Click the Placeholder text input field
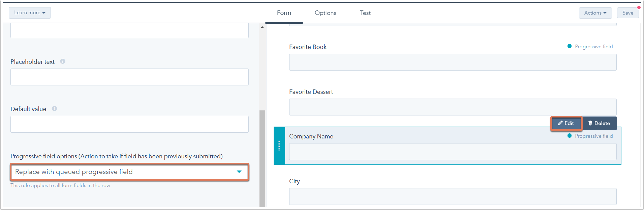The image size is (644, 210). point(130,77)
